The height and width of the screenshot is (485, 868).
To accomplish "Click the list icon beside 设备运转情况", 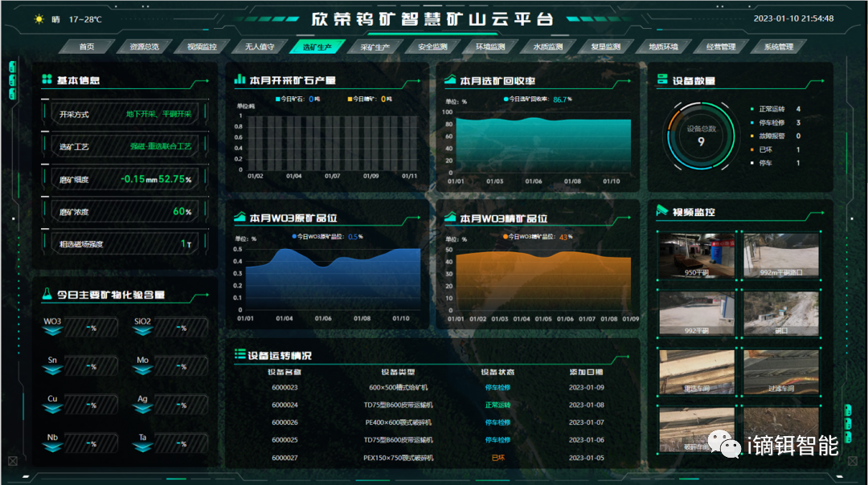I will (x=240, y=354).
